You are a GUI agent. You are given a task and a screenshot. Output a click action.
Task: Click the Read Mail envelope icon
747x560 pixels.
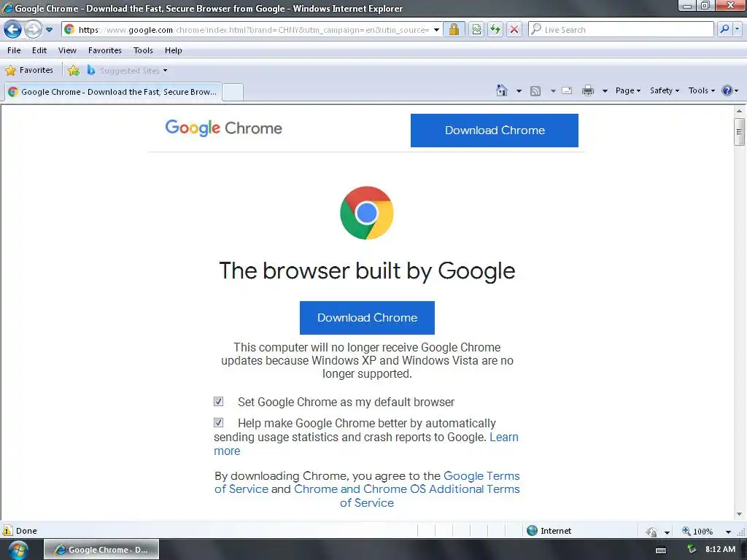pos(567,90)
